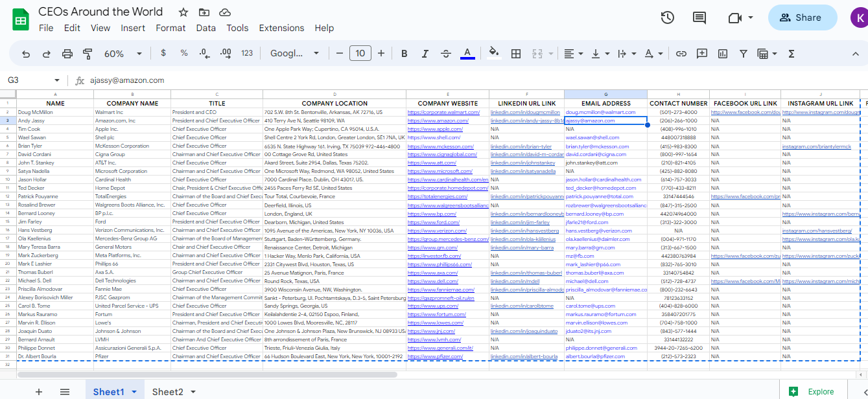868x399 pixels.
Task: Toggle the filter on the sheet
Action: pos(744,54)
